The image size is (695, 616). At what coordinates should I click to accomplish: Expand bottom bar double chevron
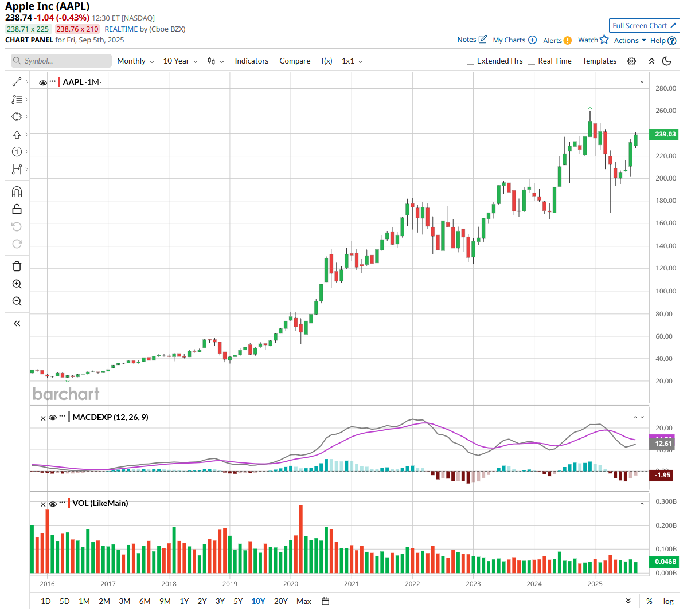[628, 601]
